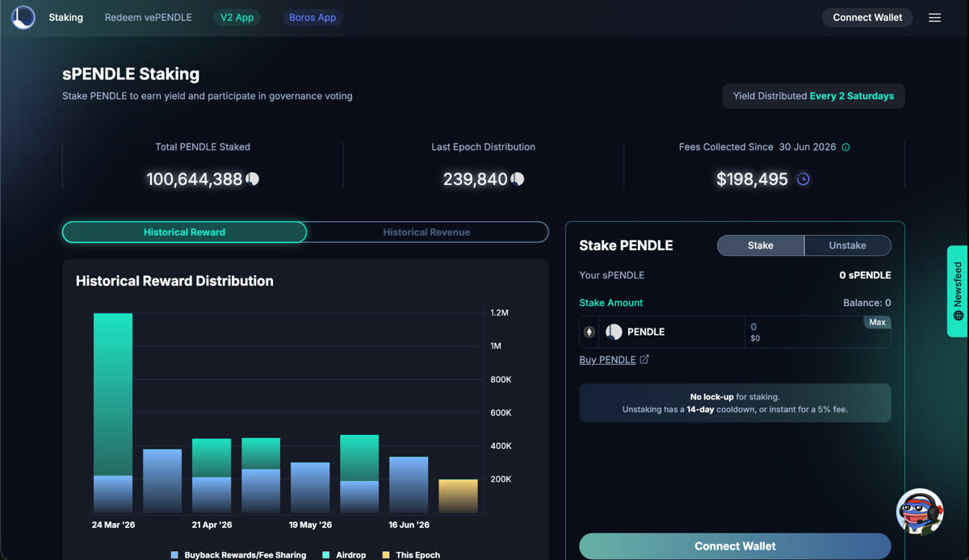The width and height of the screenshot is (969, 560).
Task: Open Redeem vePENDLE page
Action: (149, 17)
